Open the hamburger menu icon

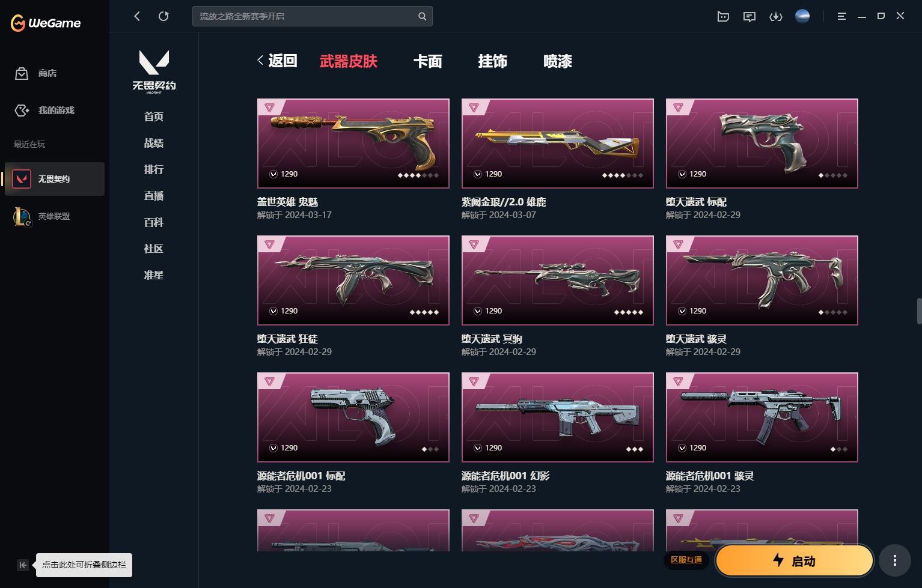coord(841,17)
